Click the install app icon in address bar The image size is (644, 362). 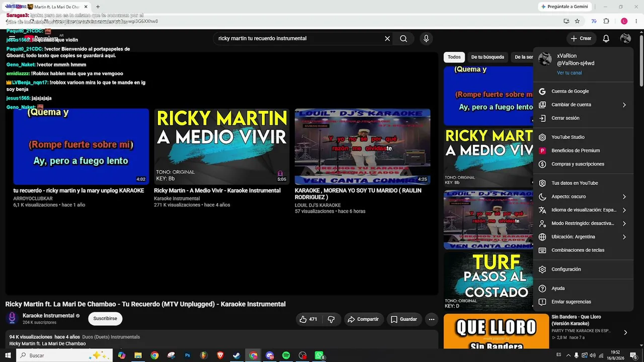click(x=567, y=21)
